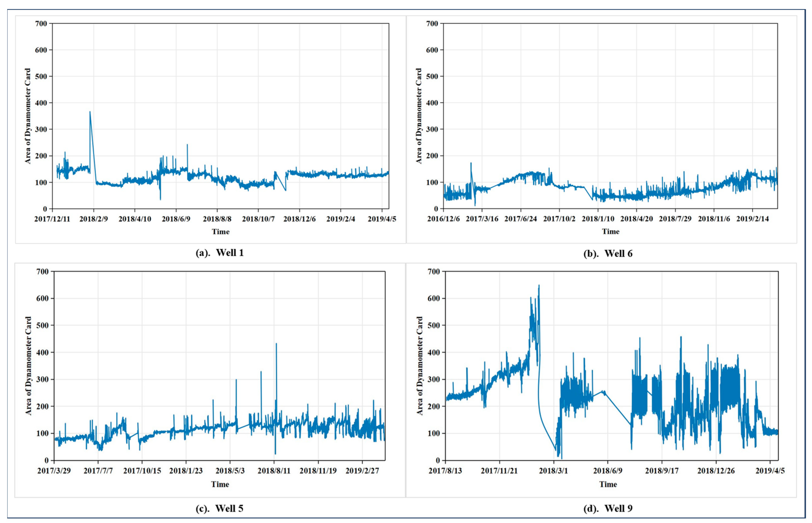Click the 2019/4/5 date label on Well 1 chart
812x523 pixels.
382,219
